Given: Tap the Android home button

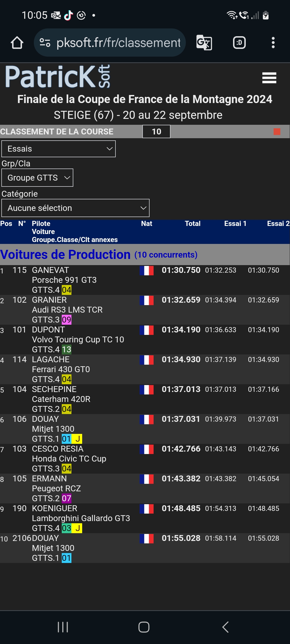Looking at the screenshot, I should [x=144, y=627].
